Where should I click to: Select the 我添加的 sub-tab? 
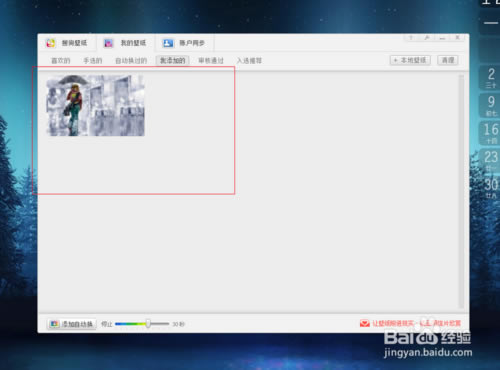(x=173, y=60)
